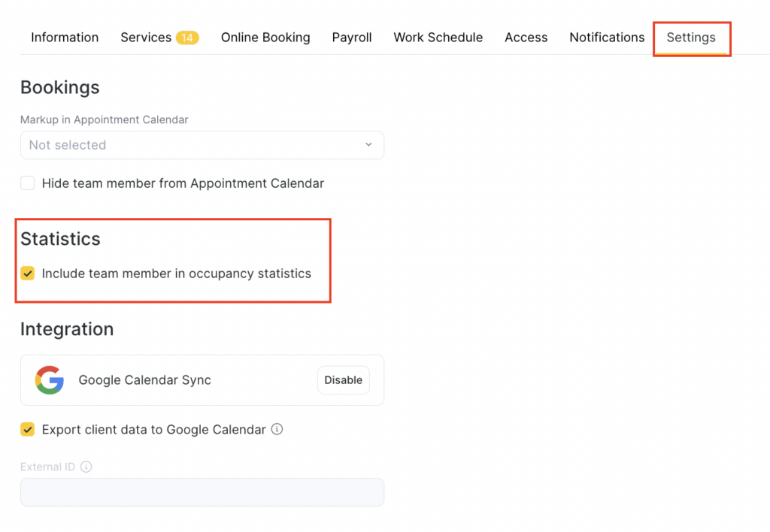The image size is (770, 532).
Task: Toggle Export client data to Google Calendar
Action: (x=28, y=430)
